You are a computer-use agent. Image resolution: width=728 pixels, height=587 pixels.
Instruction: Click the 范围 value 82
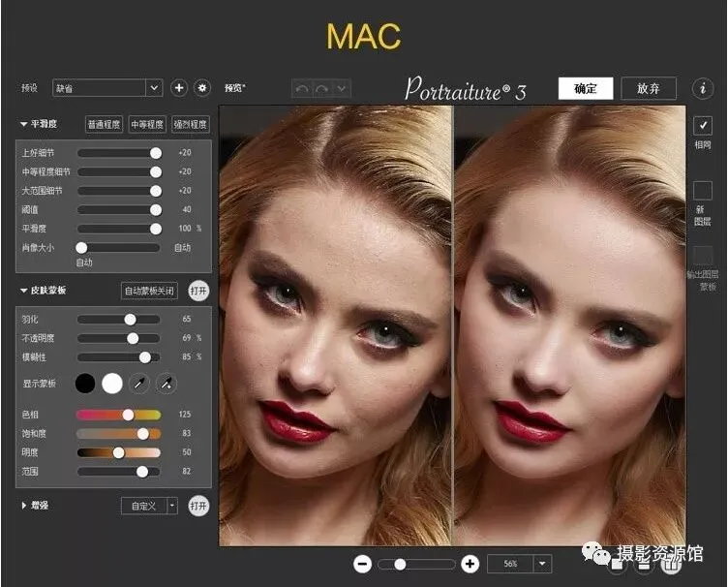pos(187,471)
